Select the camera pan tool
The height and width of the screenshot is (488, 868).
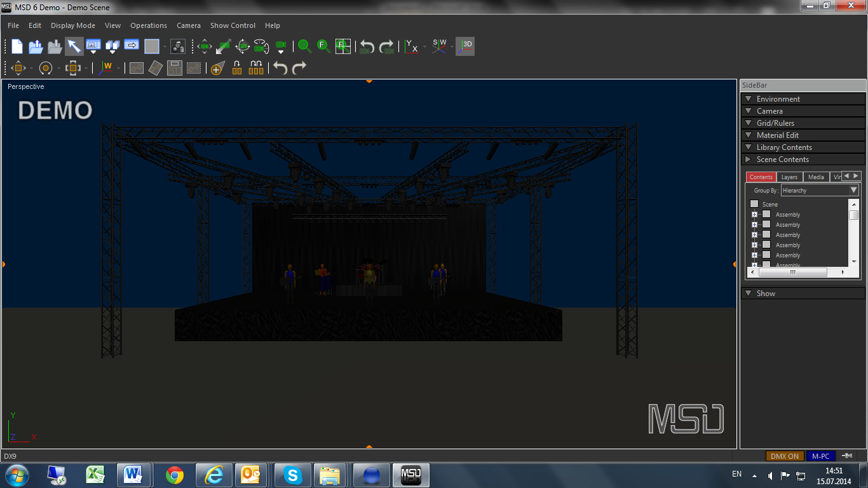[205, 46]
